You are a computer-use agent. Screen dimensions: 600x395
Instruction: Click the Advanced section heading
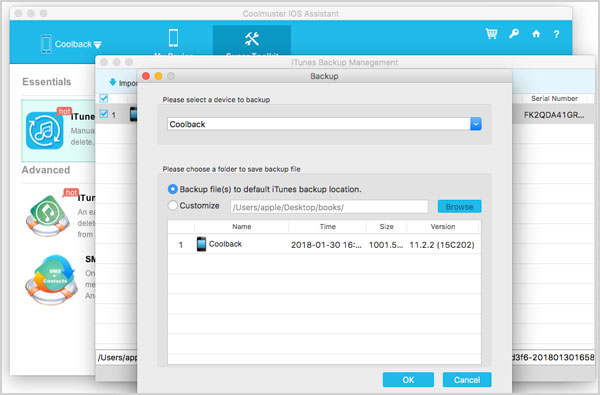coord(46,170)
